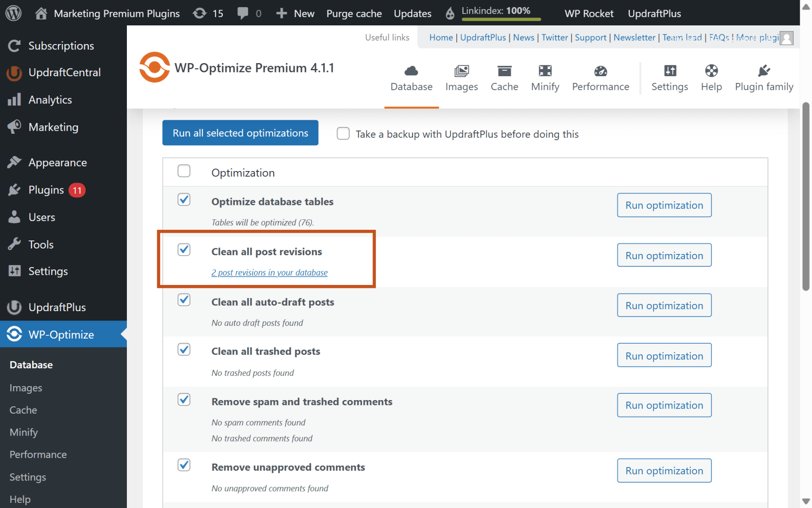This screenshot has height=508, width=812.
Task: Open Cache settings via the archive icon
Action: pos(504,71)
